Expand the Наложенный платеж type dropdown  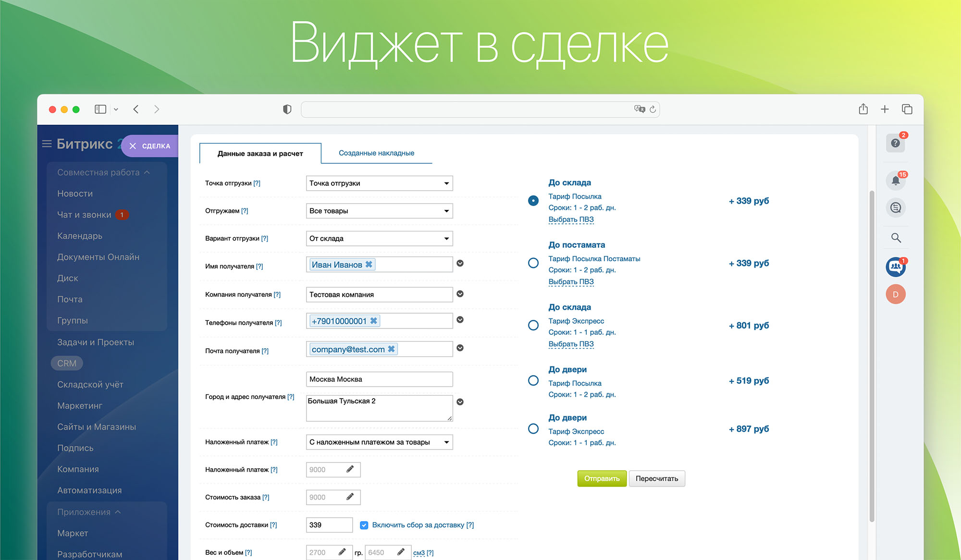pyautogui.click(x=379, y=442)
